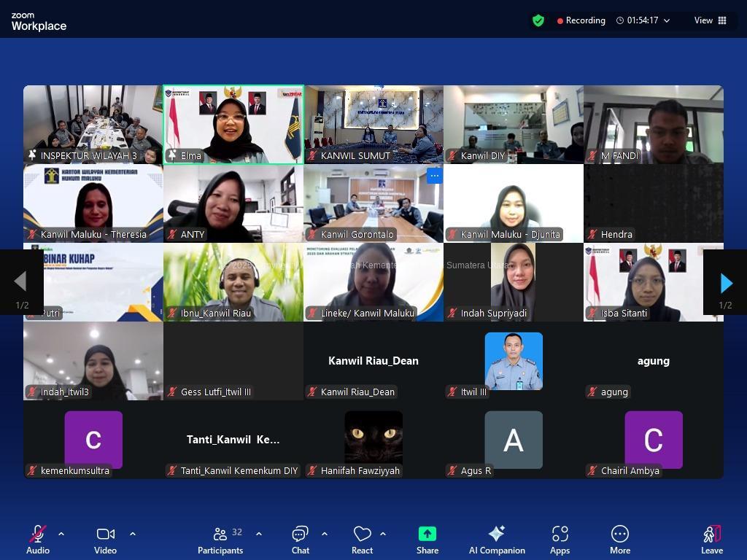Viewport: 747px width, 560px height.
Task: Select Elma's video thumbnail
Action: click(x=233, y=124)
